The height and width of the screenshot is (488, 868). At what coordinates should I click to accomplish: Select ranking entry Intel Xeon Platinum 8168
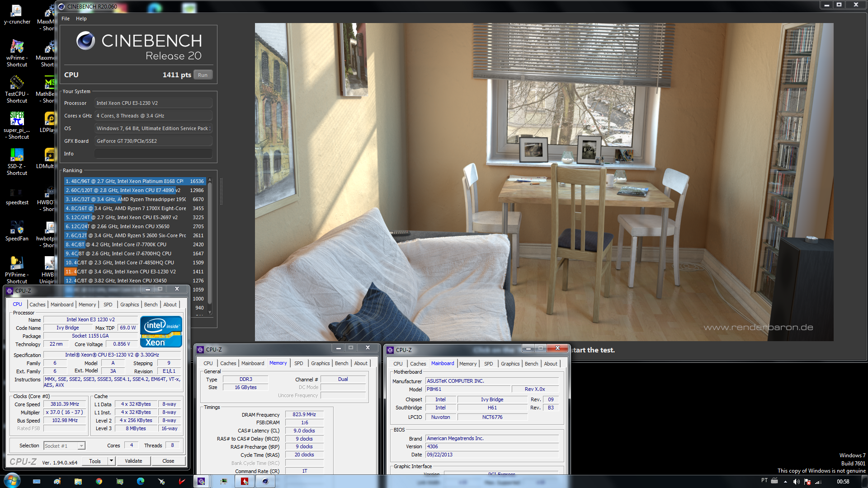tap(135, 181)
